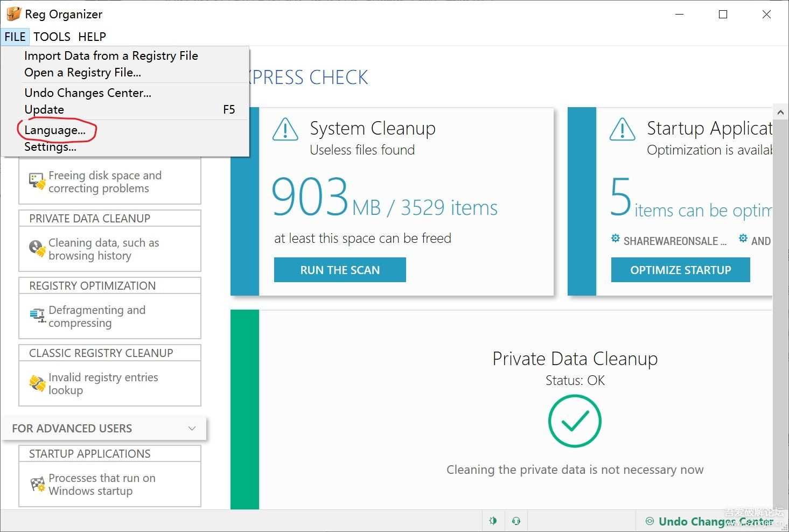This screenshot has width=789, height=532.
Task: Open Settings... from the File menu
Action: click(50, 147)
